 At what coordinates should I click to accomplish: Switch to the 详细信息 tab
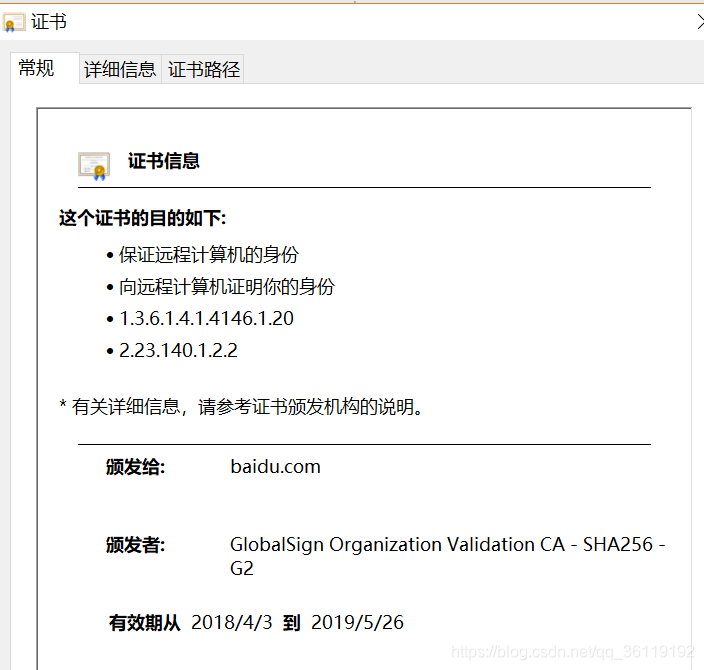120,70
